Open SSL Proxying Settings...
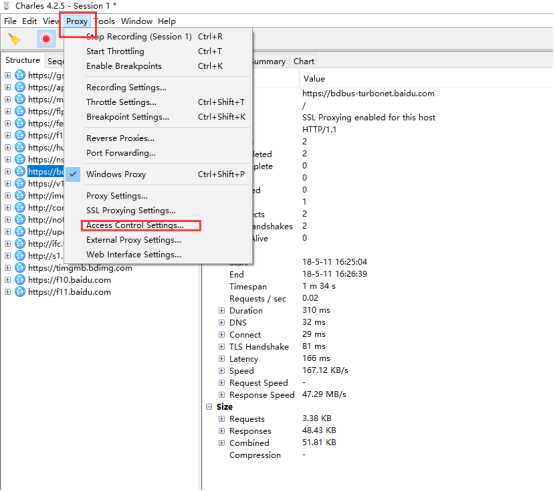Screen dimensions: 554x491 (159, 211)
